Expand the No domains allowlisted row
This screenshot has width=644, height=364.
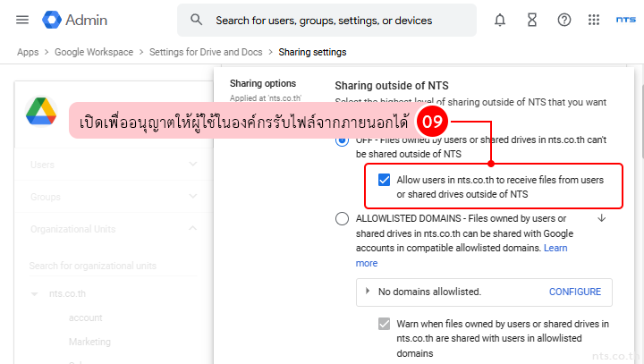tap(368, 292)
